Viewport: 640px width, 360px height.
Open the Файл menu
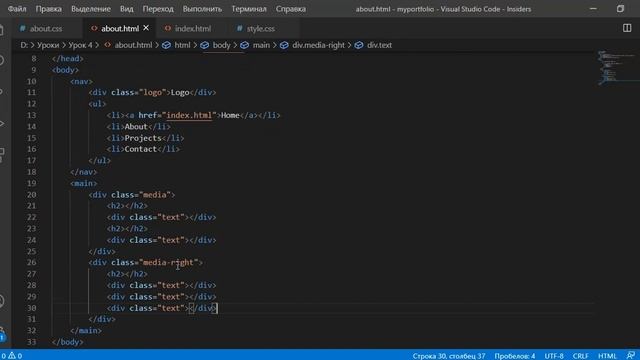point(17,9)
